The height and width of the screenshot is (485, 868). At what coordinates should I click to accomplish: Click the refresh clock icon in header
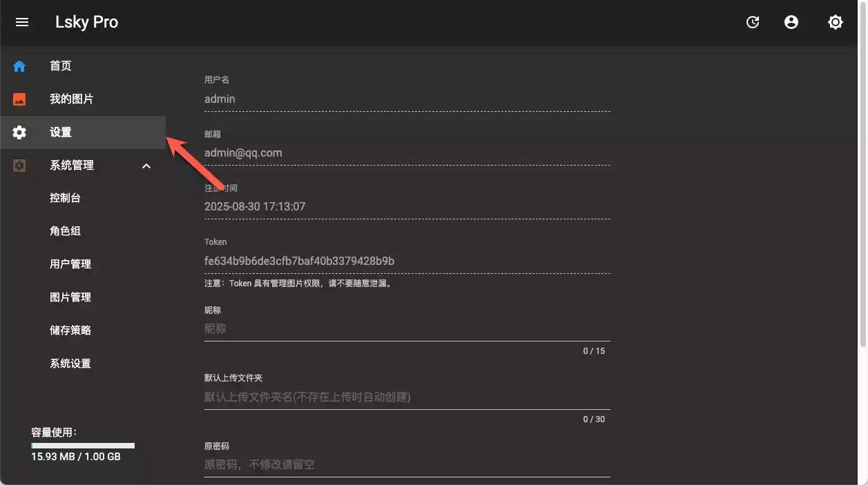click(x=753, y=22)
